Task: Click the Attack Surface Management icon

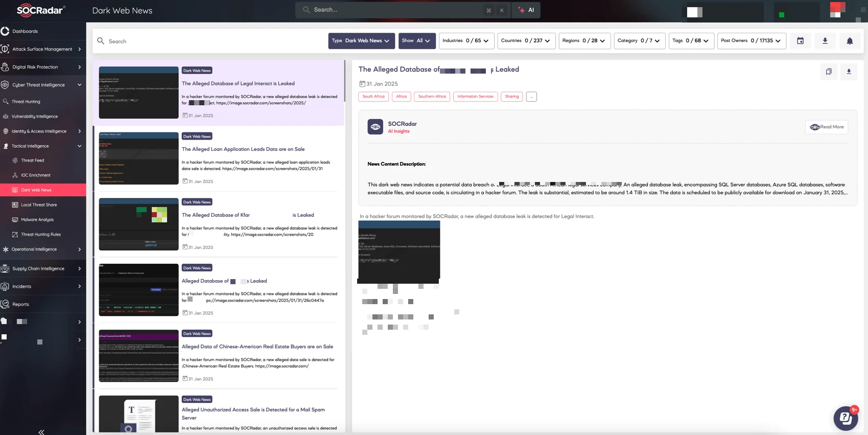Action: (x=5, y=49)
